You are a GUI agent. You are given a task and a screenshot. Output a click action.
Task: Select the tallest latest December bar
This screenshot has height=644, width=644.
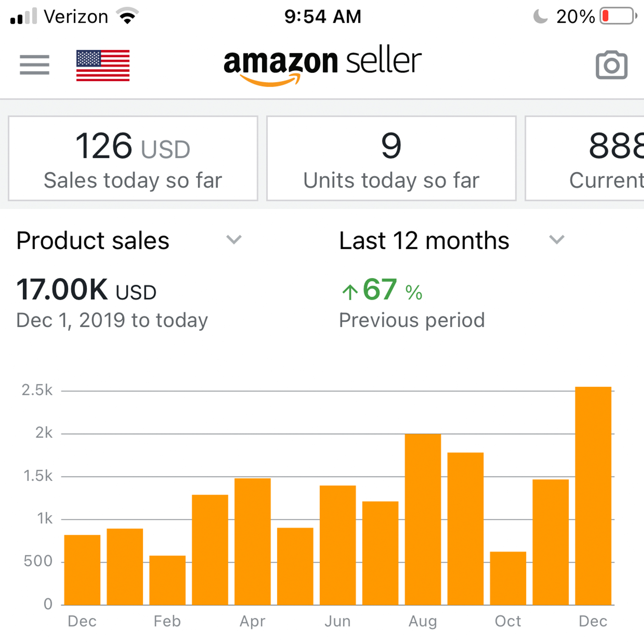[593, 497]
